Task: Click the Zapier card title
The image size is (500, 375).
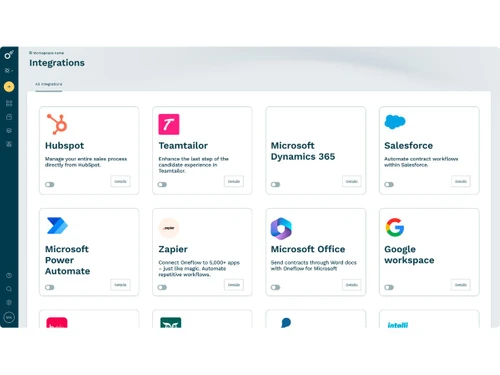Action: pos(173,249)
